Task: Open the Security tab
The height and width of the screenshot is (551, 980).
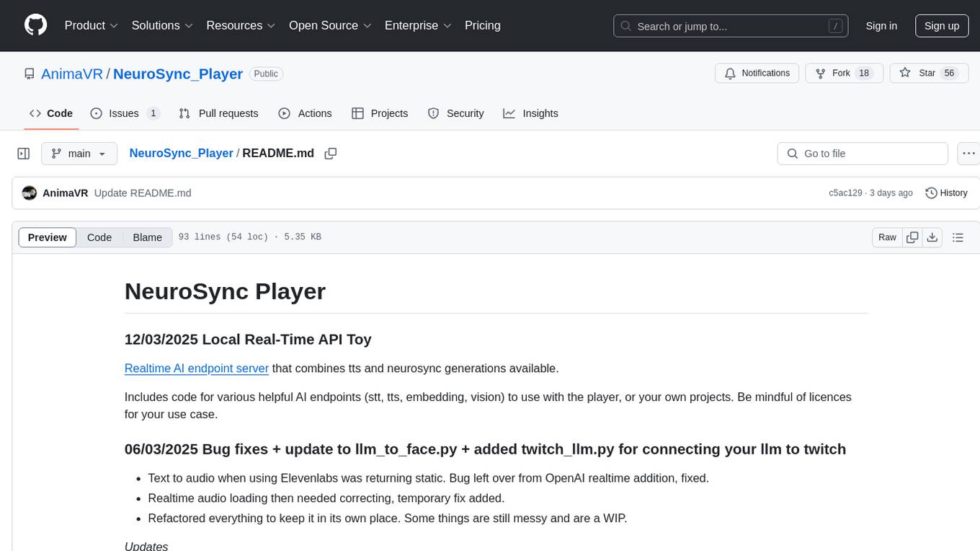Action: (x=456, y=113)
